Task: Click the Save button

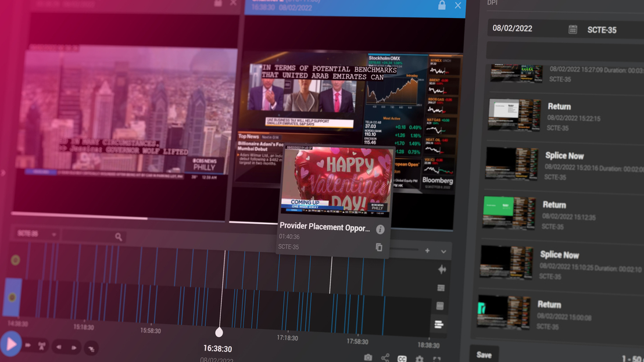Action: pos(484,354)
